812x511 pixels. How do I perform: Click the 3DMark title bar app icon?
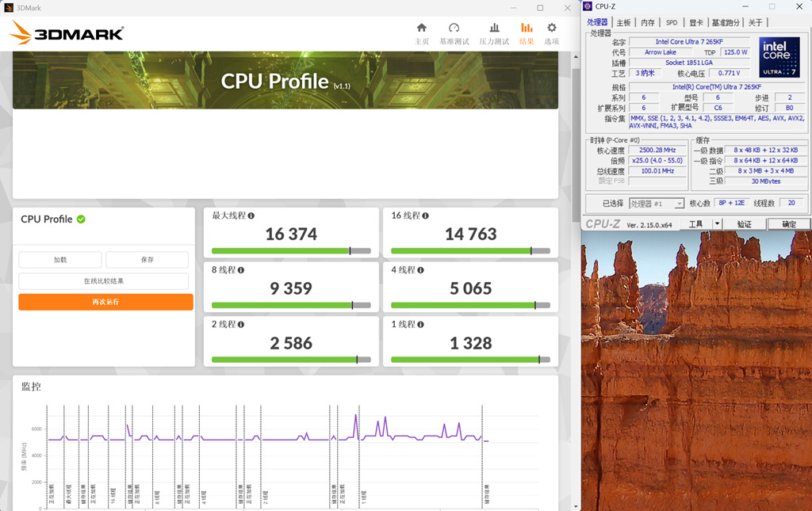(x=8, y=8)
